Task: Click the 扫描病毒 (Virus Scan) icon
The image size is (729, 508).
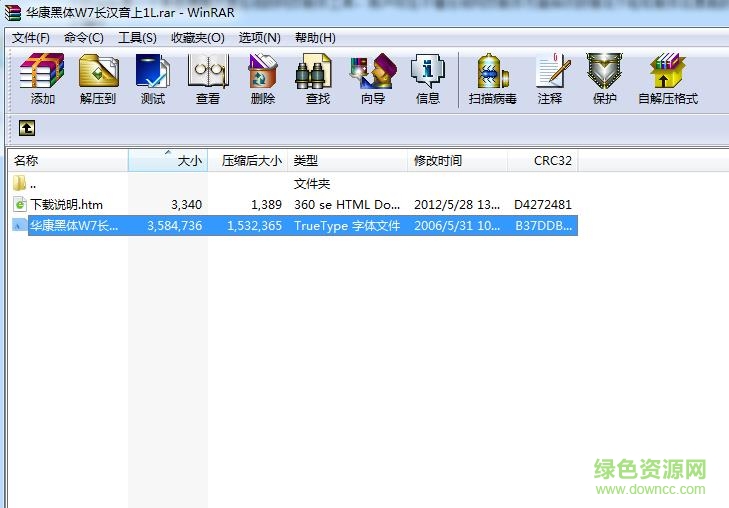Action: pos(493,71)
